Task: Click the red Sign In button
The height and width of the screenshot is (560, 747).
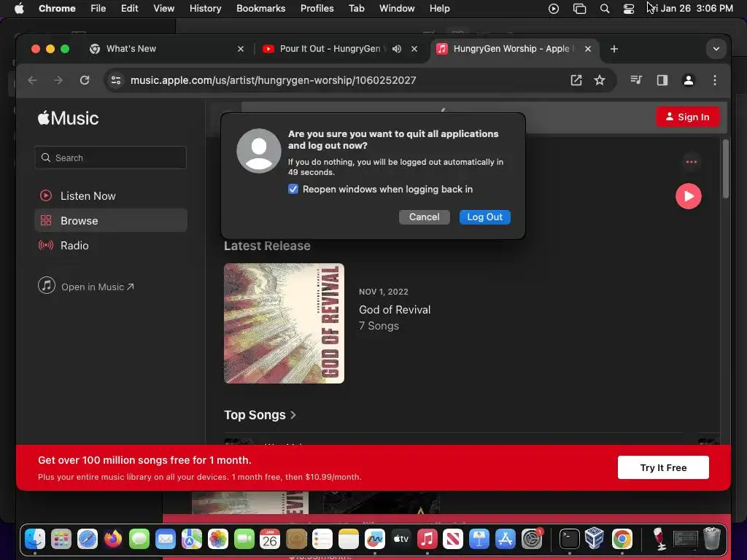Action: [x=687, y=117]
